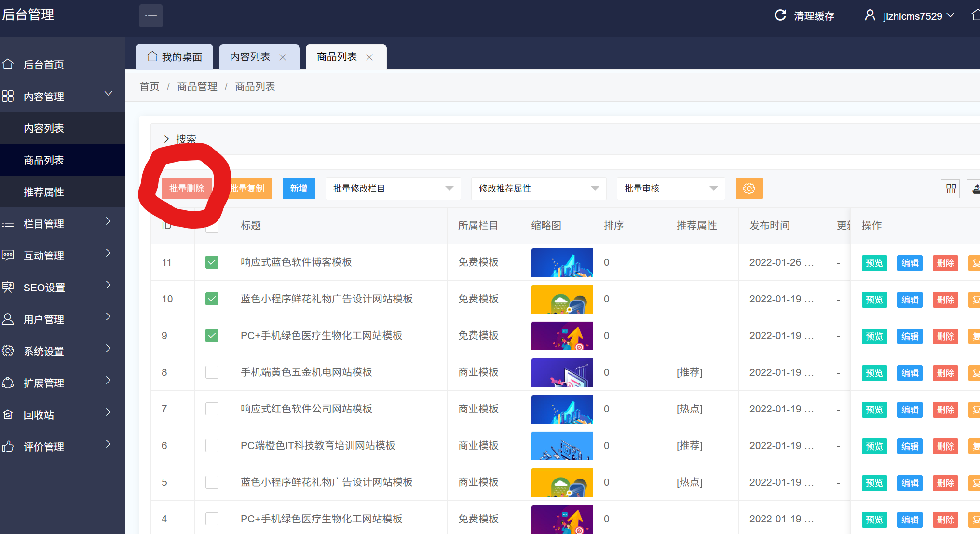Close the 内容列表 tab with X

click(283, 57)
